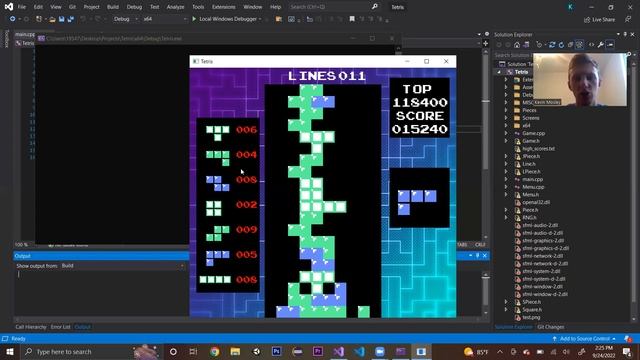Click the Windows taskbar search box
640x360 pixels.
coord(91,352)
